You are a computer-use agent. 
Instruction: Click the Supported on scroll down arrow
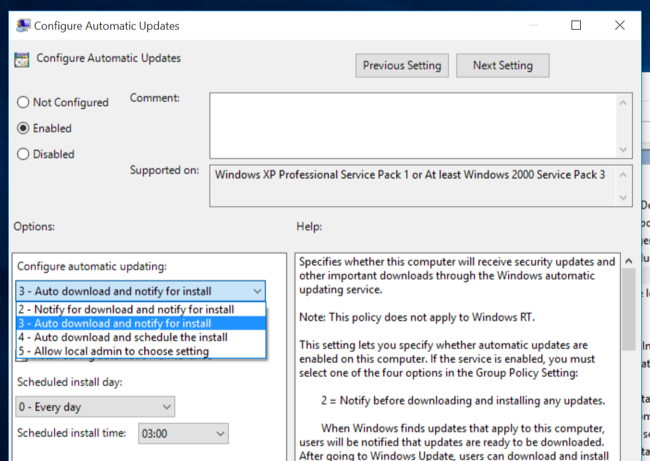(623, 198)
